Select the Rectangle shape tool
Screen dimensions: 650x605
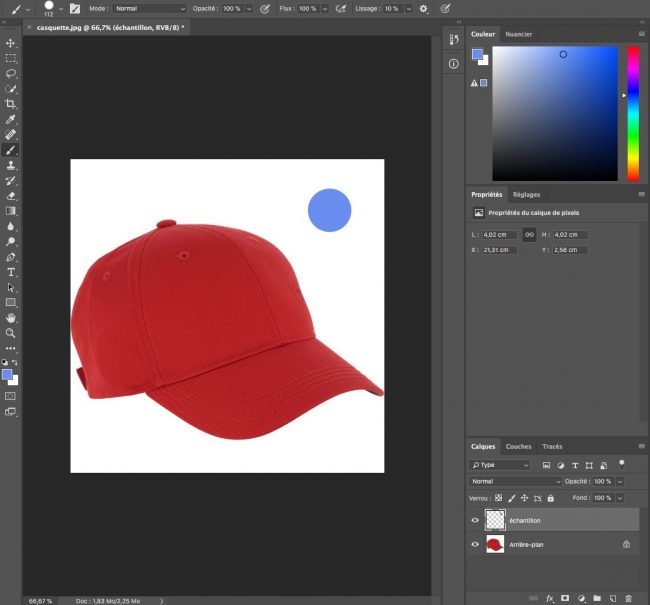[x=11, y=302]
